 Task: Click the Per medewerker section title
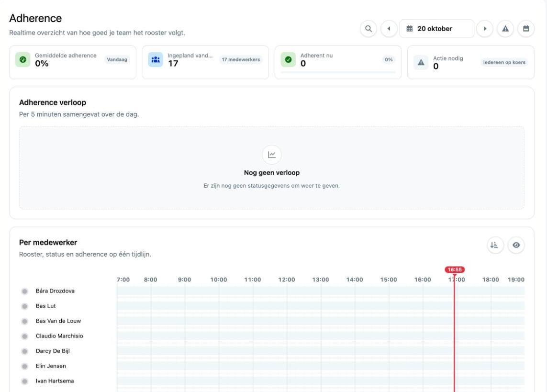pos(48,242)
